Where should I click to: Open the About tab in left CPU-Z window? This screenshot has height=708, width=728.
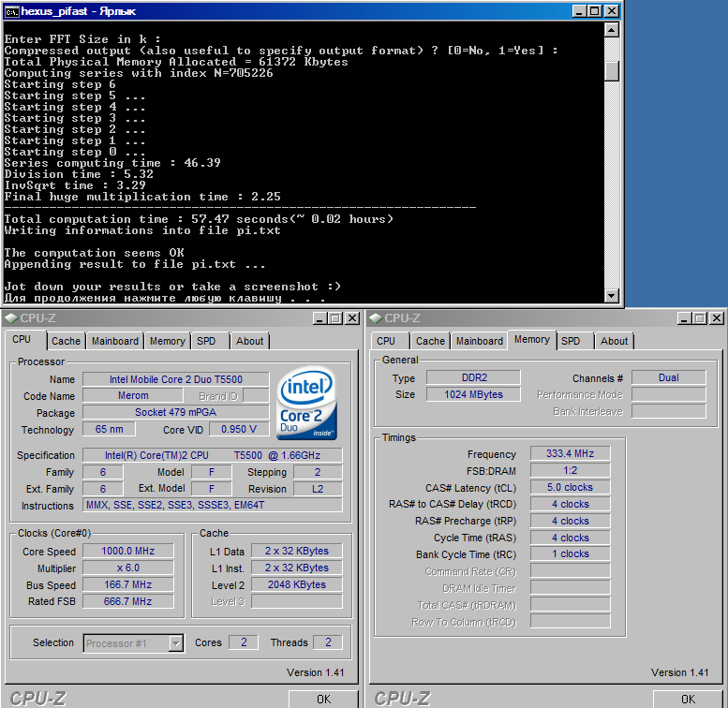[x=250, y=341]
